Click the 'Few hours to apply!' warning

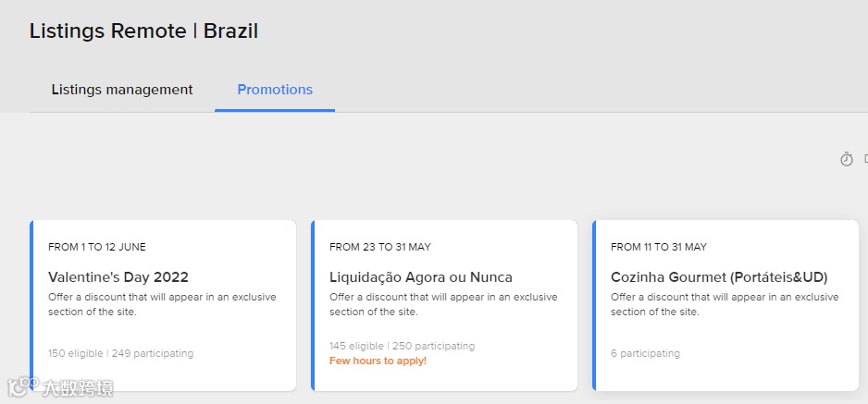[378, 361]
